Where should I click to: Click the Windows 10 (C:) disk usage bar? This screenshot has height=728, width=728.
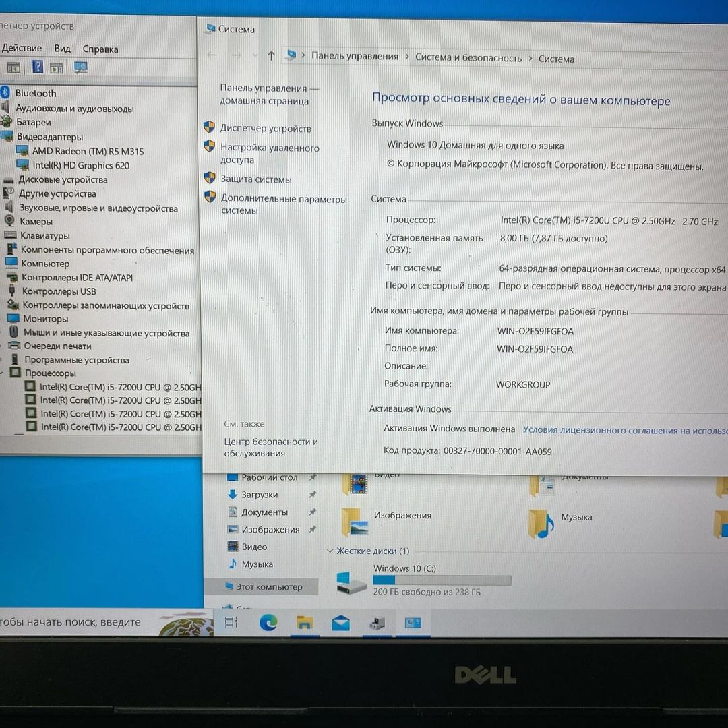(442, 580)
